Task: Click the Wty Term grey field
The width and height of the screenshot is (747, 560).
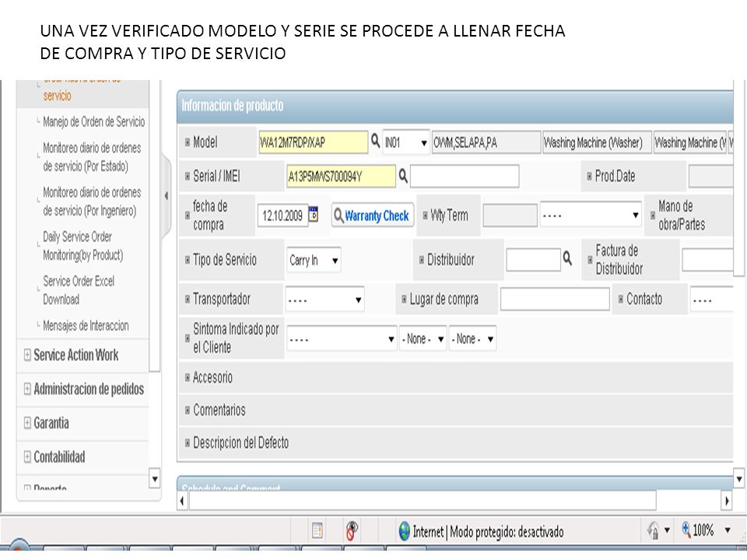Action: click(x=510, y=215)
